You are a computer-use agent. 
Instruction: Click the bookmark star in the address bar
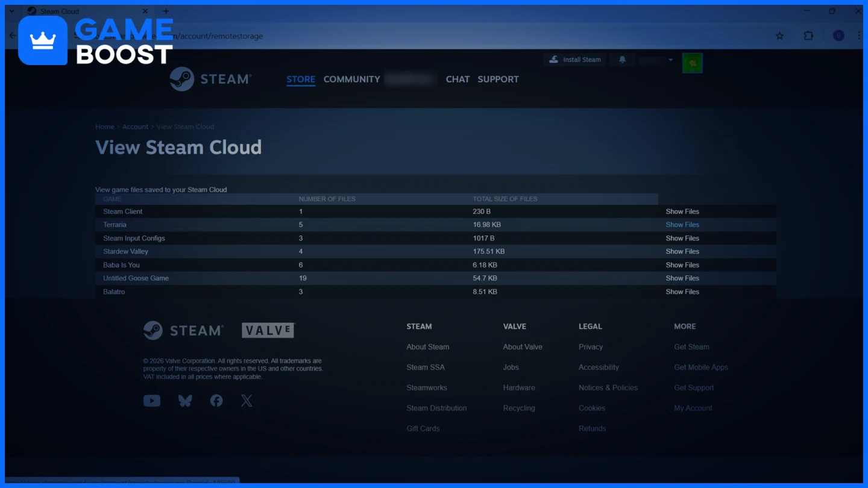pos(779,36)
